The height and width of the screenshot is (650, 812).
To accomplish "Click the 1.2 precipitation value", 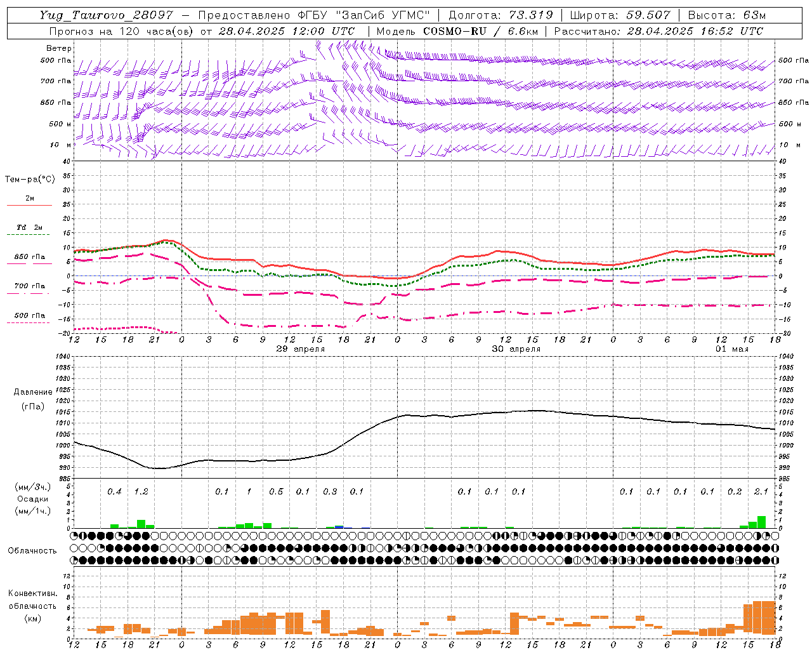I will point(141,492).
